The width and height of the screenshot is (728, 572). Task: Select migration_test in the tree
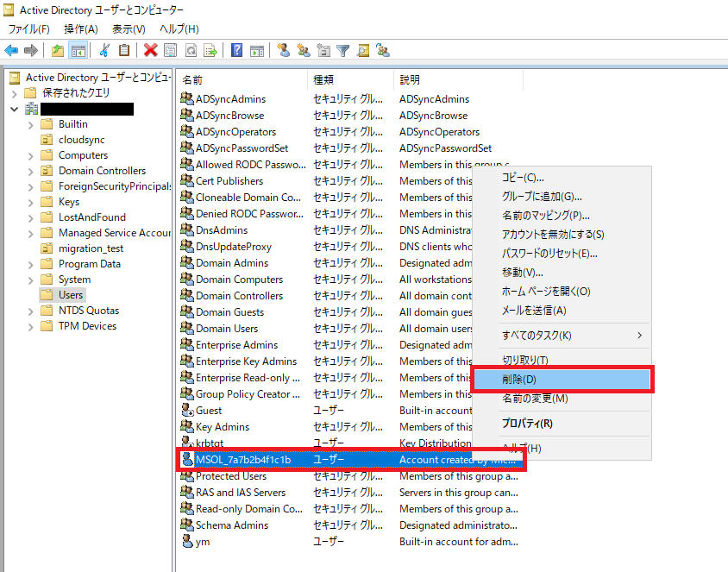(91, 248)
